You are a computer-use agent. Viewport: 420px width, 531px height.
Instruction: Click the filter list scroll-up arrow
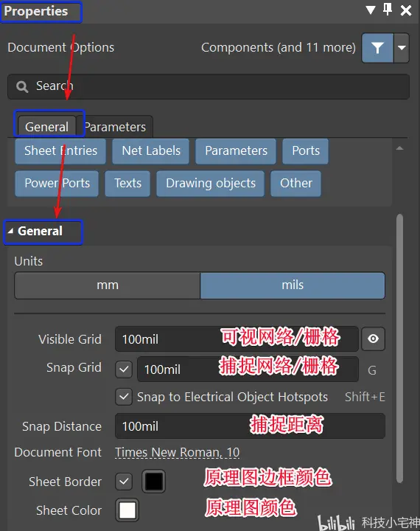(x=399, y=148)
